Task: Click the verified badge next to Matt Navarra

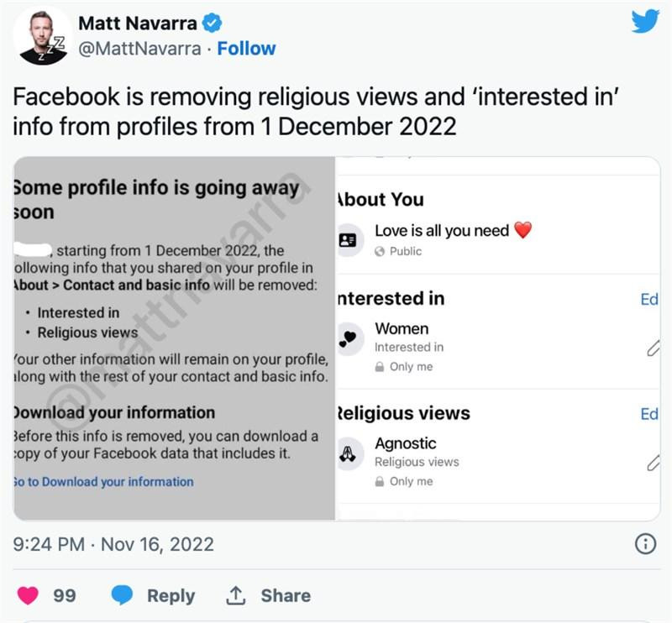Action: click(x=213, y=23)
